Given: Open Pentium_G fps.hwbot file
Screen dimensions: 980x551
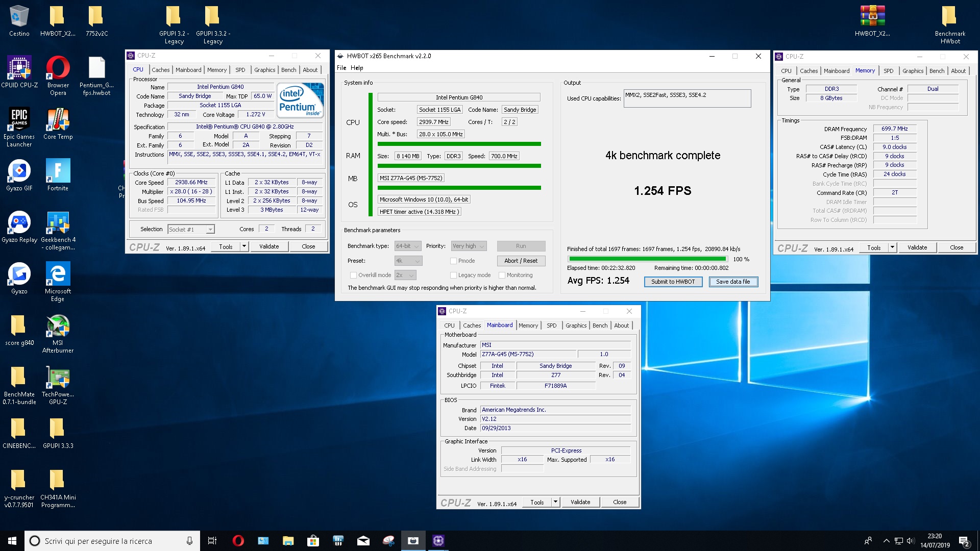Looking at the screenshot, I should pyautogui.click(x=96, y=76).
